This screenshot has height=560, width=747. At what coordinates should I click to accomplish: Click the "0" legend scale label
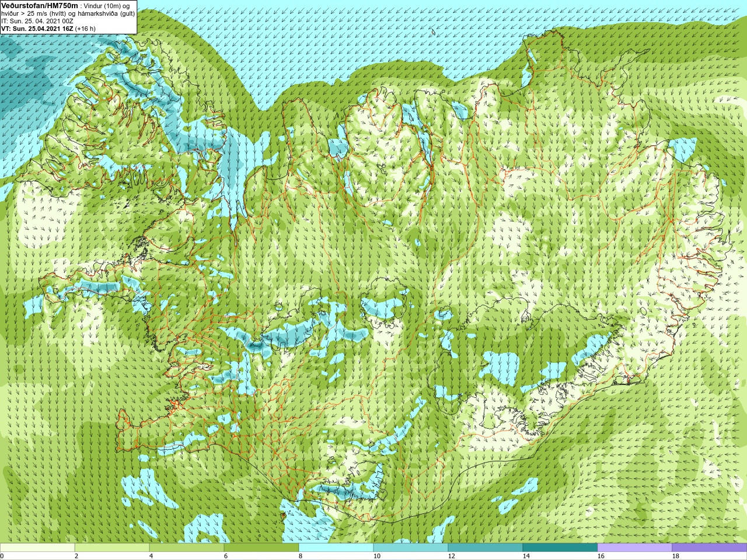pyautogui.click(x=2, y=556)
